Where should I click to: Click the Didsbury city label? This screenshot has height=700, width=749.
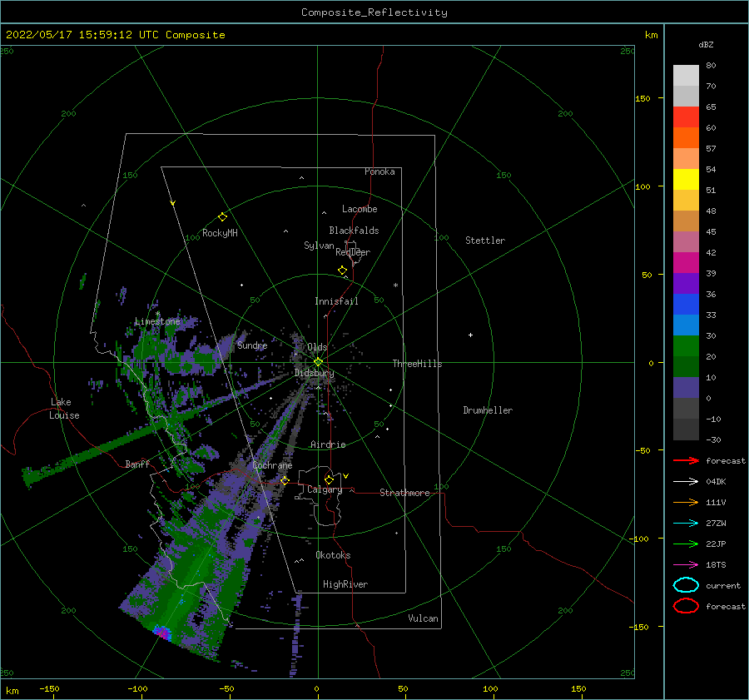point(315,373)
